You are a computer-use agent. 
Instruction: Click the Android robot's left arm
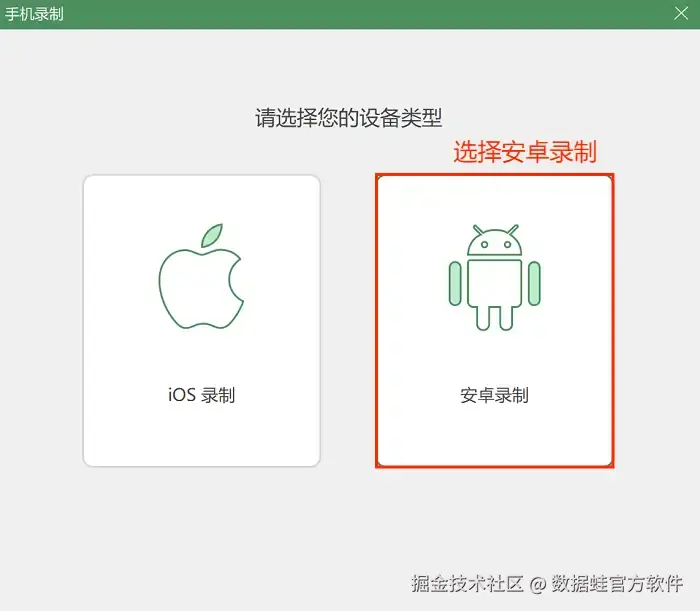(x=455, y=284)
